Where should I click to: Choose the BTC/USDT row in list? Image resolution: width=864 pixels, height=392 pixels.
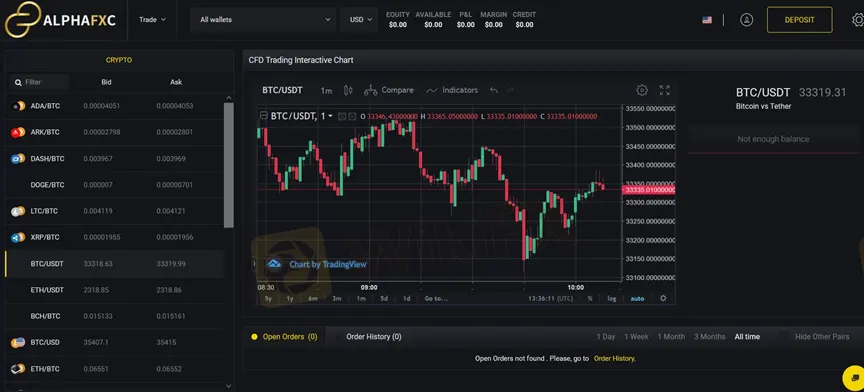pyautogui.click(x=115, y=264)
